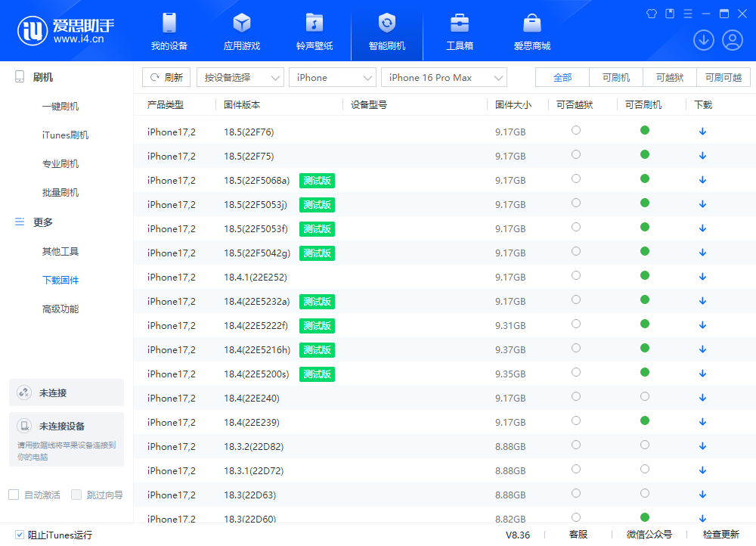756x546 pixels.
Task: Click the bookmark icon in title bar
Action: pyautogui.click(x=670, y=14)
